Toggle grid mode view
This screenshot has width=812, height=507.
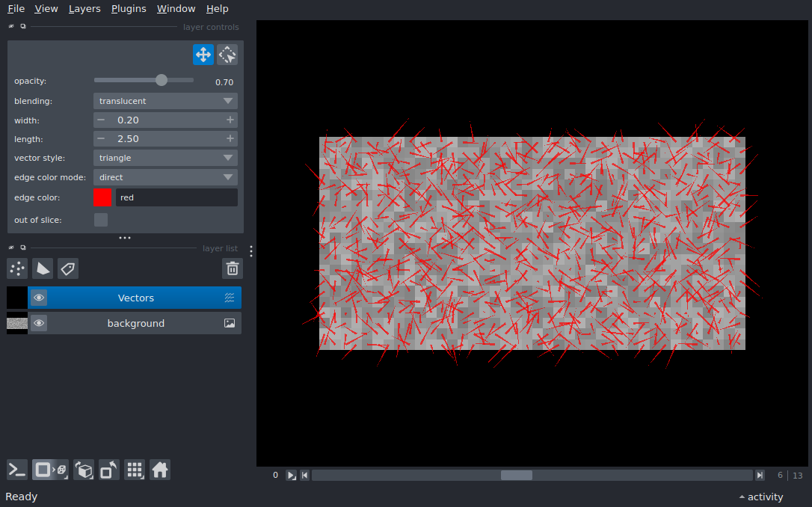(135, 470)
